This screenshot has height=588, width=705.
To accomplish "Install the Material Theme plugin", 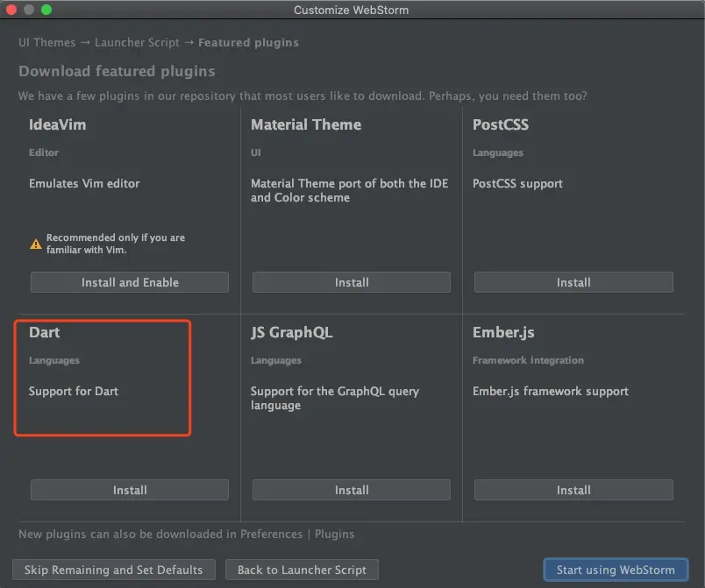I will click(x=351, y=282).
